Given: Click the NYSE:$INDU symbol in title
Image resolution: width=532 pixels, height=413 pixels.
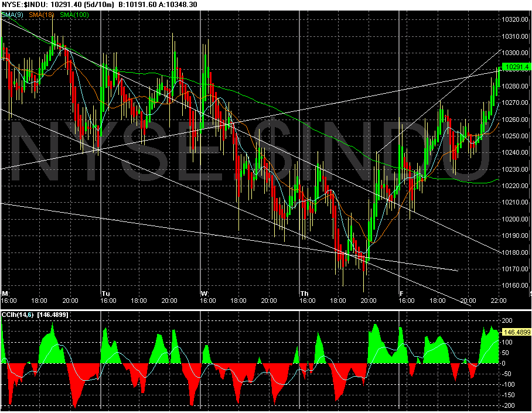Looking at the screenshot, I should tap(23, 5).
